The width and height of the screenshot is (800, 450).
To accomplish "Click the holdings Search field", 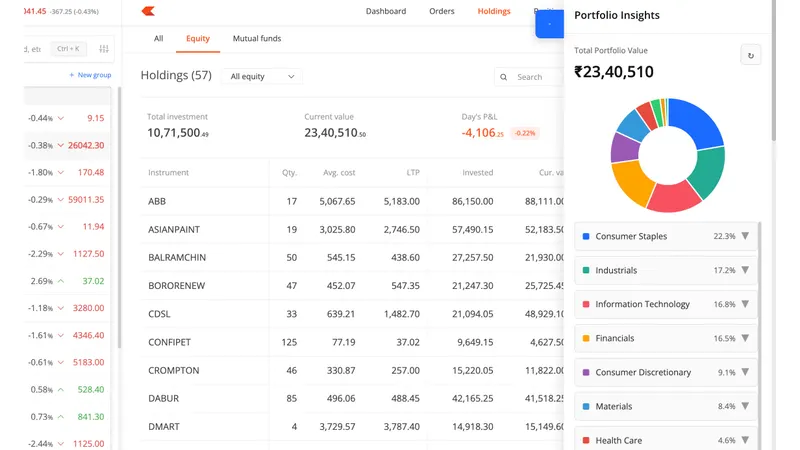I will pos(529,77).
